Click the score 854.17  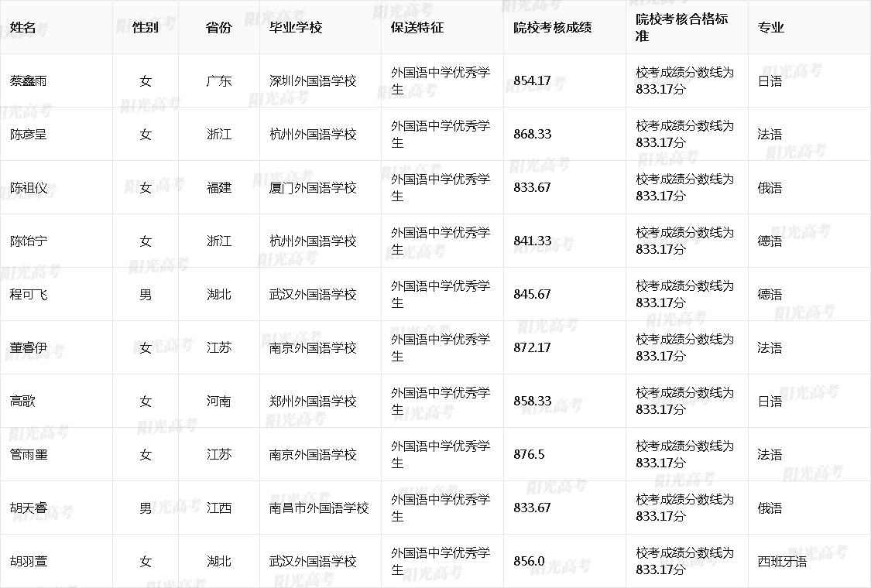[x=532, y=81]
